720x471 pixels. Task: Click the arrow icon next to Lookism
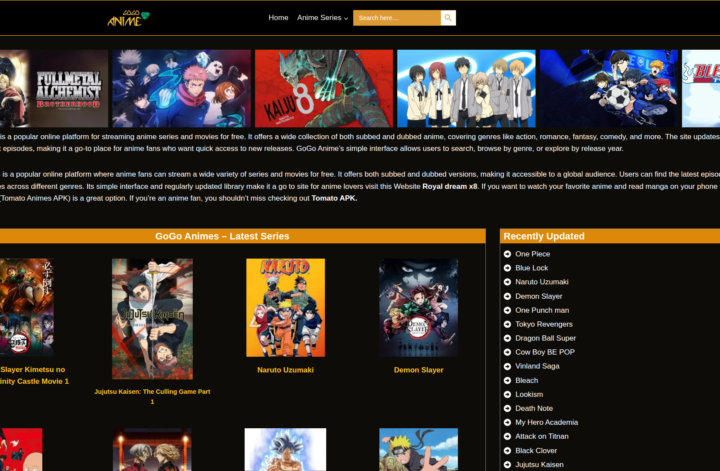[507, 394]
